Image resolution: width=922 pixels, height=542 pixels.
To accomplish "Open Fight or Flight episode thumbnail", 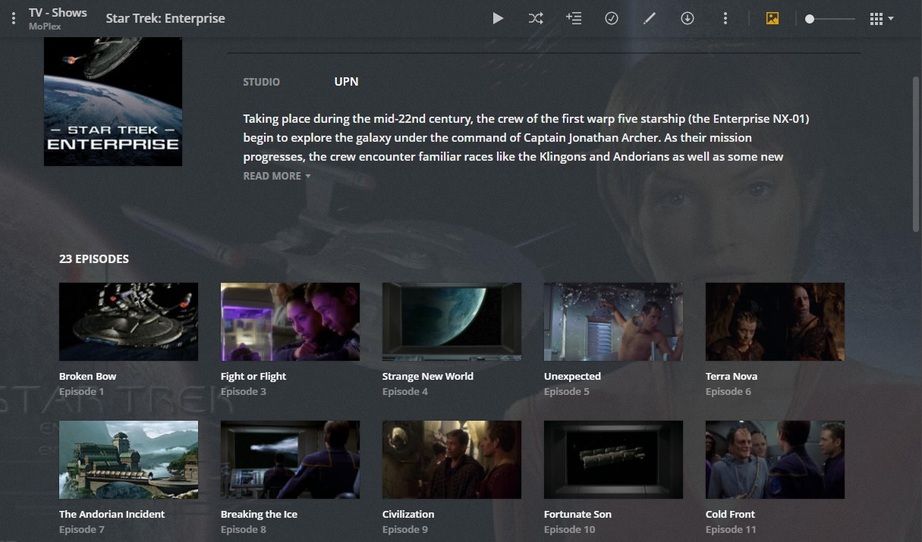I will (x=290, y=322).
